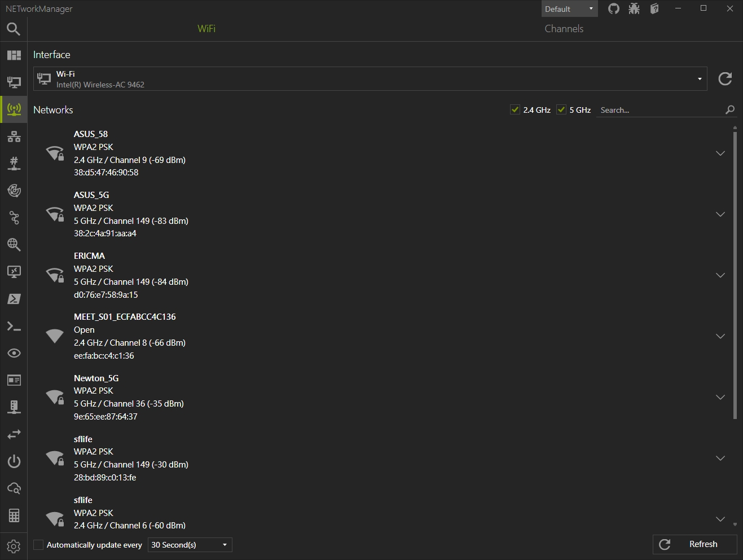Open the sidebar search magnifier

tap(14, 28)
